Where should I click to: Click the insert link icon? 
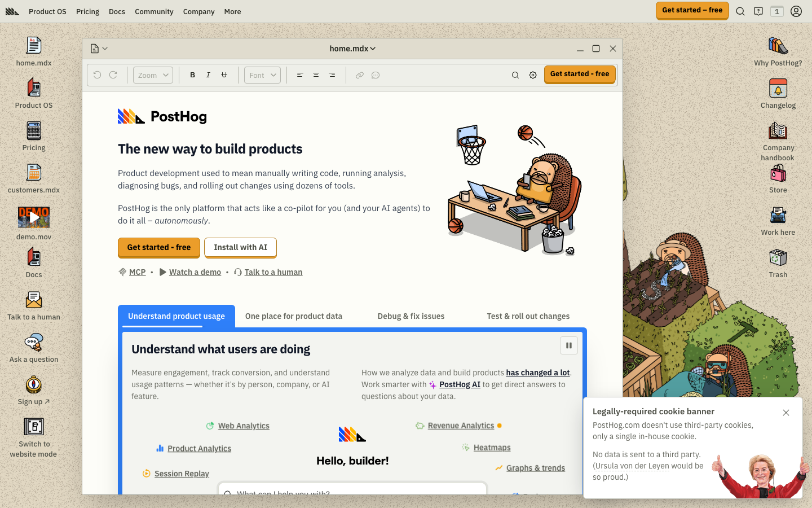359,75
